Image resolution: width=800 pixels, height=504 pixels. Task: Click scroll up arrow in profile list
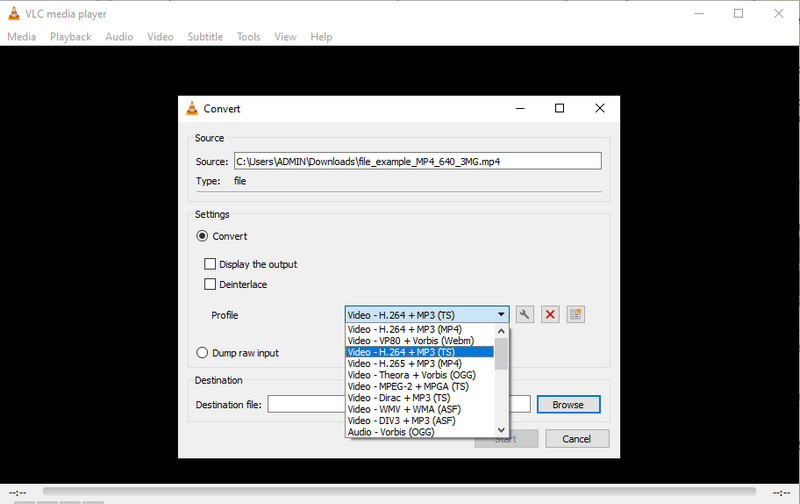(501, 331)
